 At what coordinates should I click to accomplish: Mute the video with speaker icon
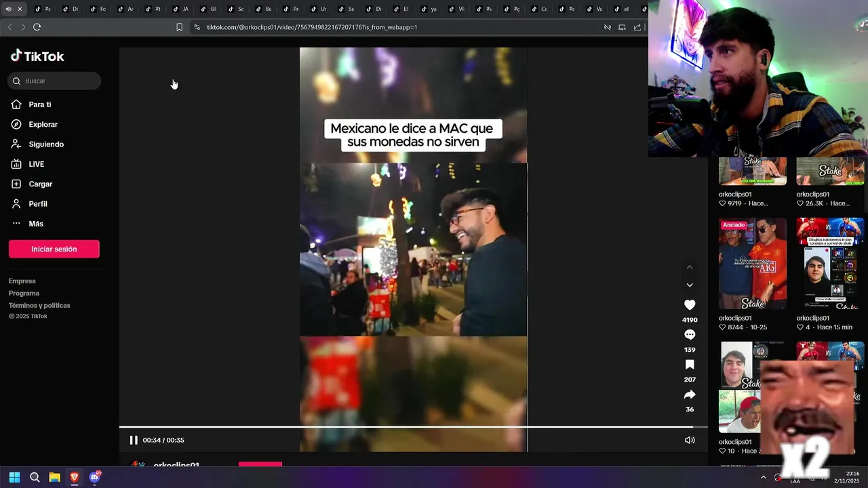pos(690,440)
